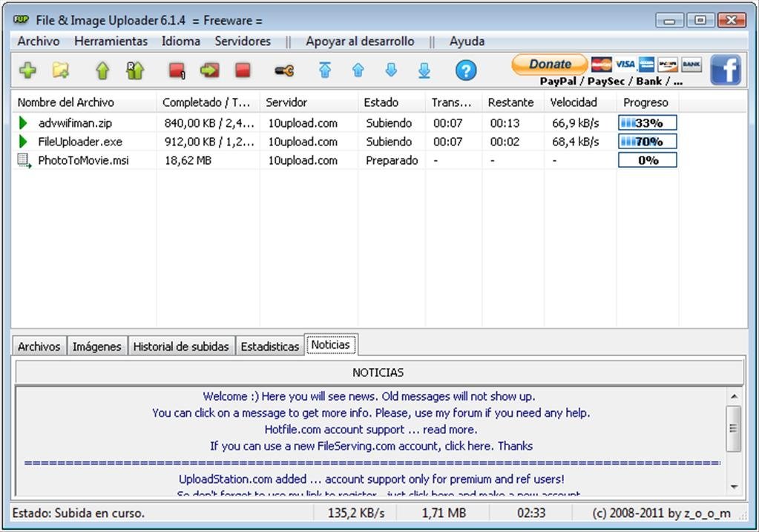Select the advwifiman.zip file name
759x532 pixels.
(75, 123)
